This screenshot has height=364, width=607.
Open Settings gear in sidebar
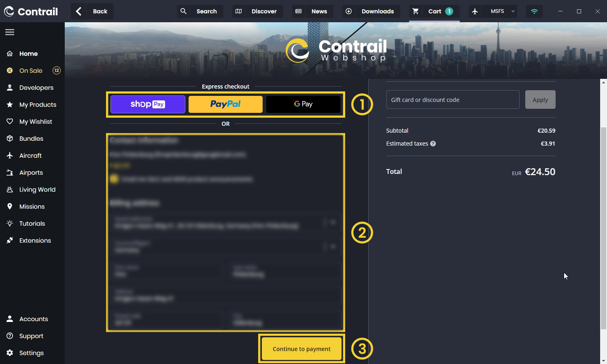pyautogui.click(x=10, y=353)
